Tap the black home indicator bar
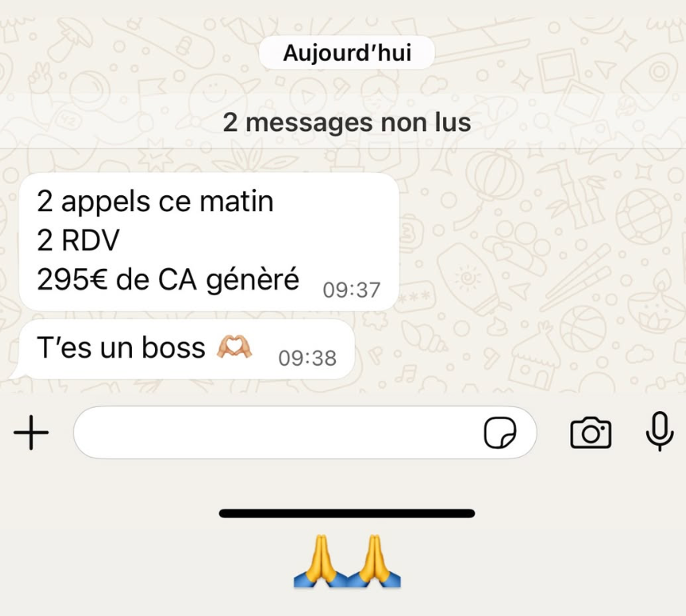Viewport: 686px width, 616px height. pos(347,513)
